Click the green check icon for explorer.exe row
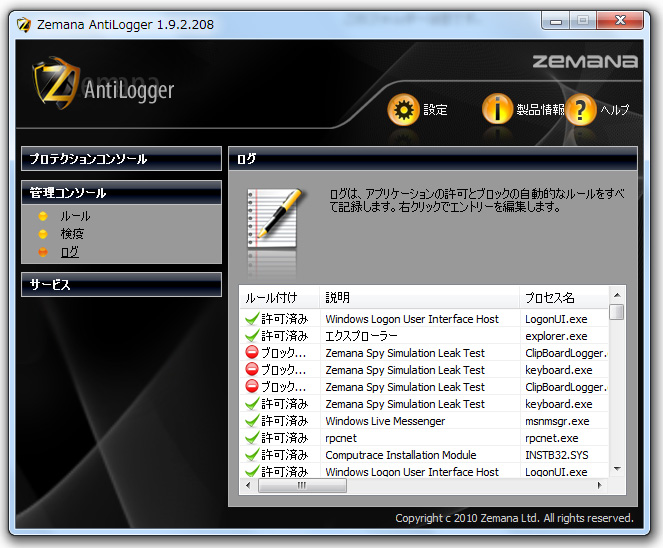The width and height of the screenshot is (663, 548). pyautogui.click(x=252, y=336)
